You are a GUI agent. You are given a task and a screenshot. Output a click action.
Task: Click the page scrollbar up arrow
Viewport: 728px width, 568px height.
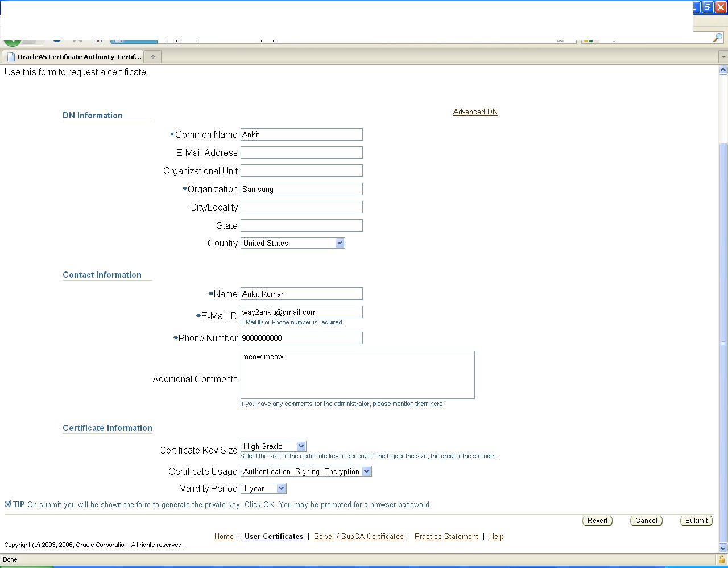coord(723,70)
